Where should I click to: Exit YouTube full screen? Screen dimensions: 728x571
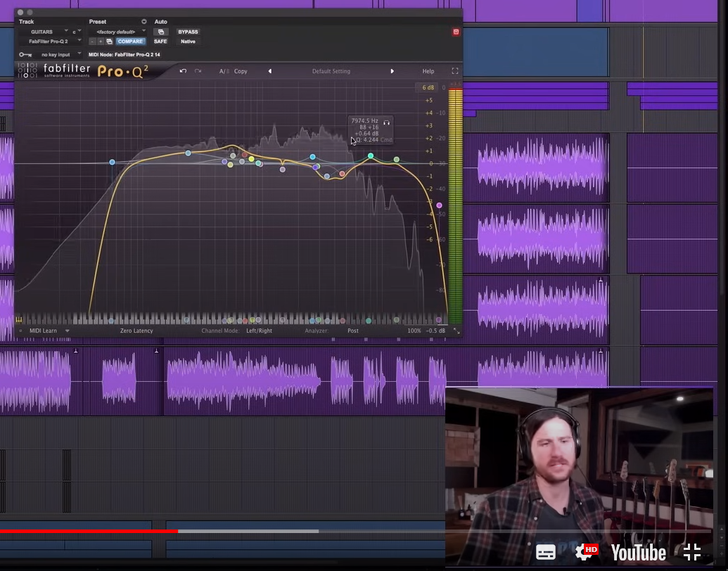(692, 552)
